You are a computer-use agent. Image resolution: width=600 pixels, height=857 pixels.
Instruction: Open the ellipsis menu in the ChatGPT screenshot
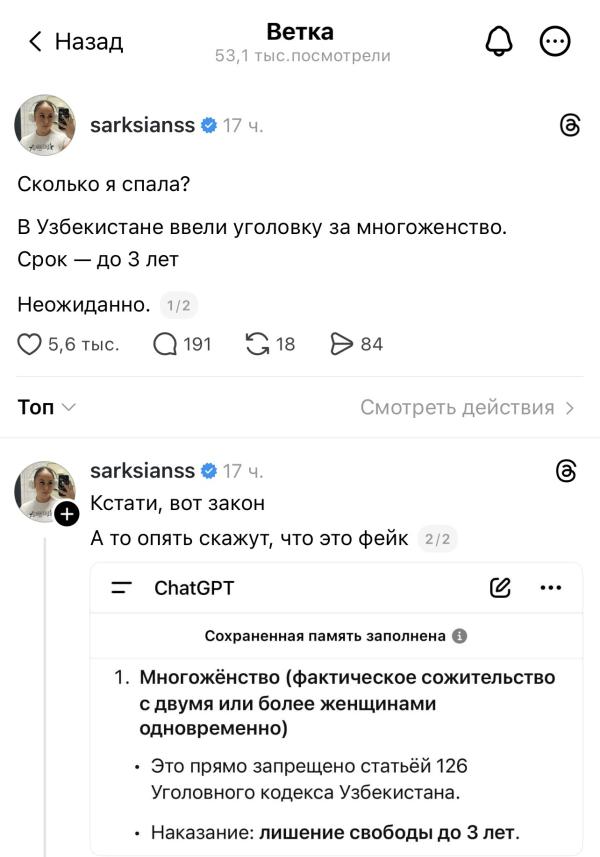pos(551,588)
